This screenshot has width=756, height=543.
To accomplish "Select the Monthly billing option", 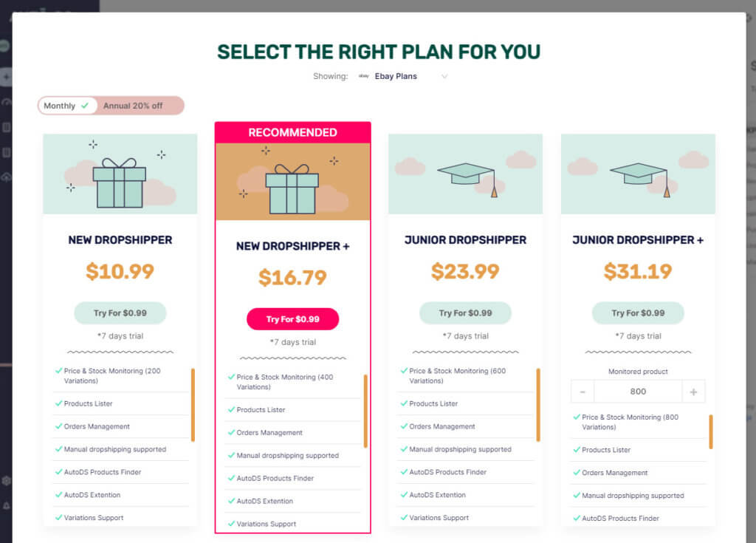I will (61, 106).
